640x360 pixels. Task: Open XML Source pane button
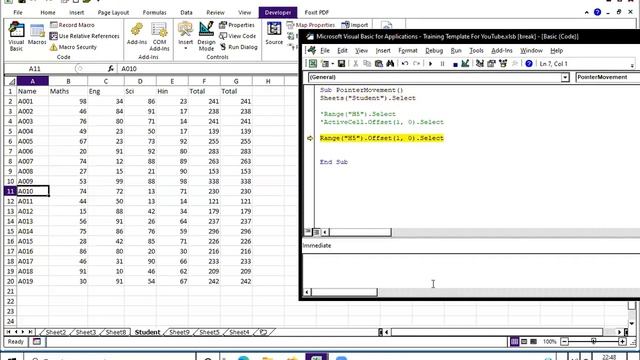click(274, 34)
